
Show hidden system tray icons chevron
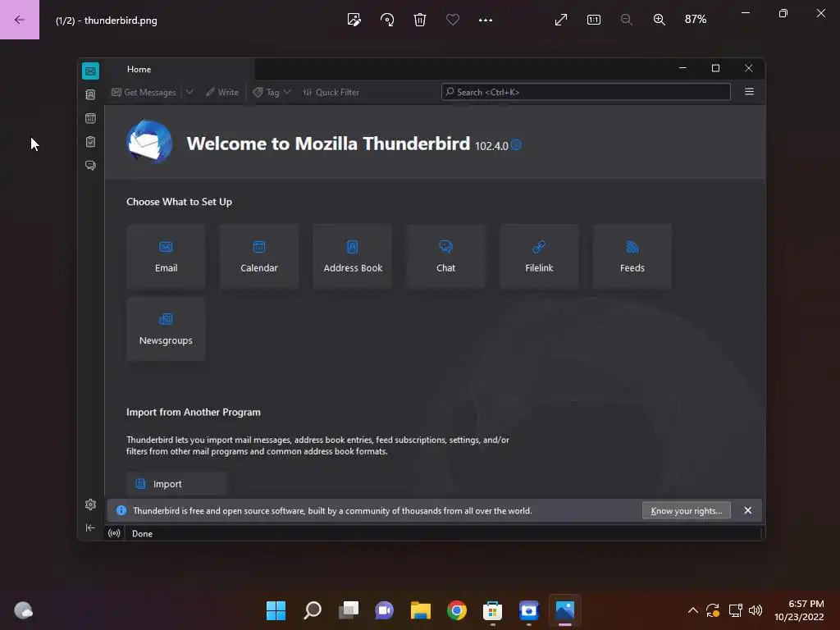(692, 610)
